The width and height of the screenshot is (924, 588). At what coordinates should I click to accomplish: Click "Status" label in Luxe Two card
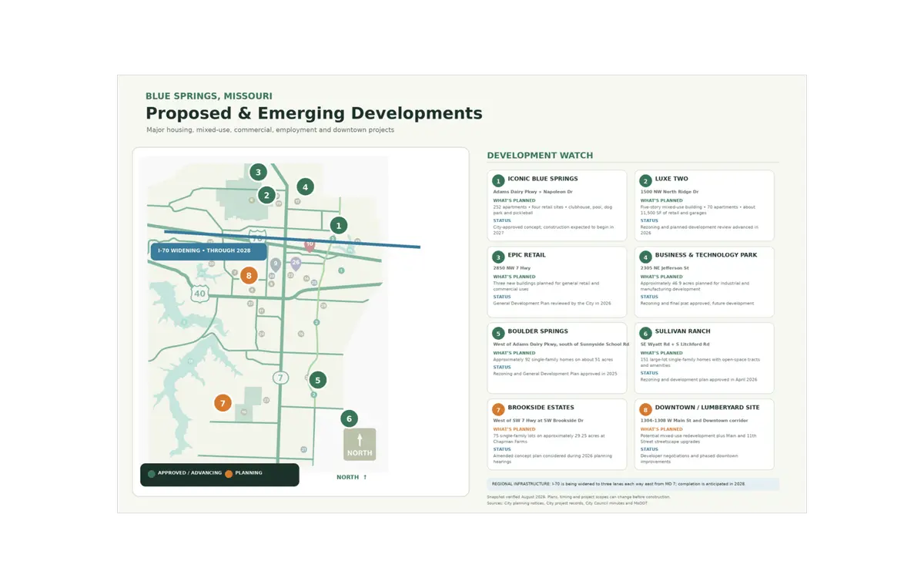[x=649, y=220]
